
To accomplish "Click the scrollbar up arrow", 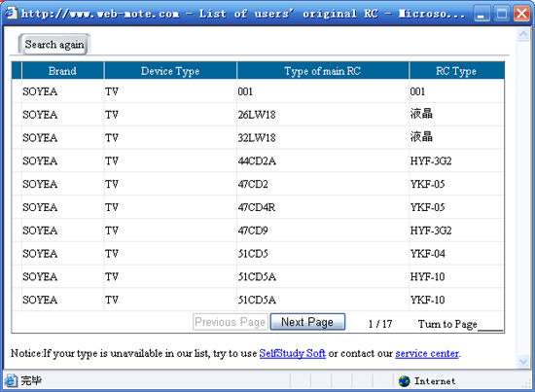I will [x=523, y=34].
